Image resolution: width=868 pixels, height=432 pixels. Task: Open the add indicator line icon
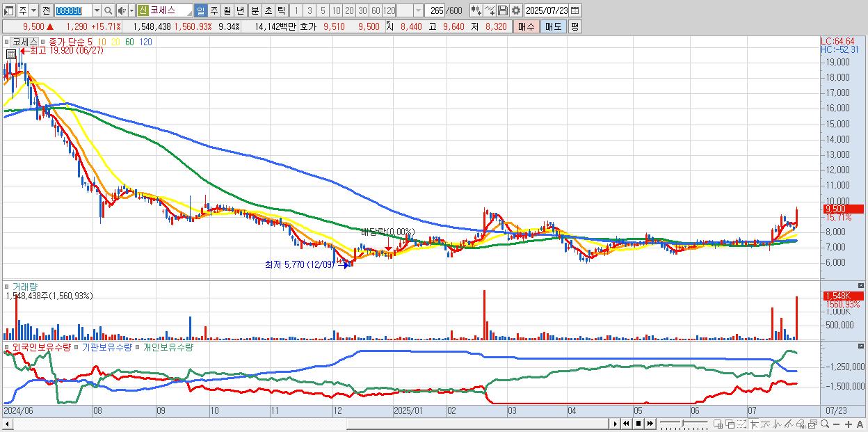490,10
